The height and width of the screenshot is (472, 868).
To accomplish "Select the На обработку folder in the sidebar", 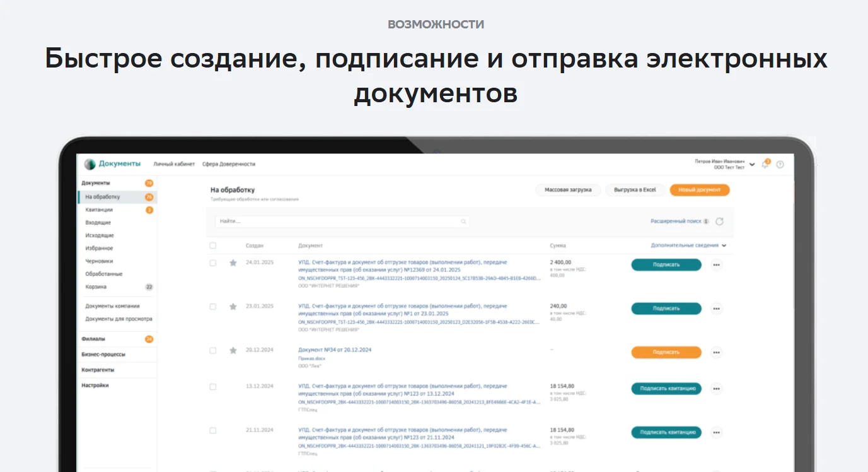I will 117,197.
